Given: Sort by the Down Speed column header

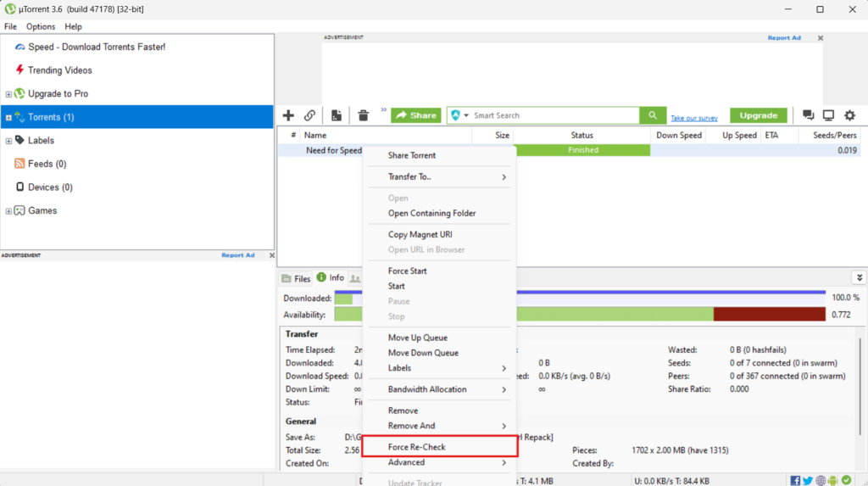Looking at the screenshot, I should click(678, 135).
